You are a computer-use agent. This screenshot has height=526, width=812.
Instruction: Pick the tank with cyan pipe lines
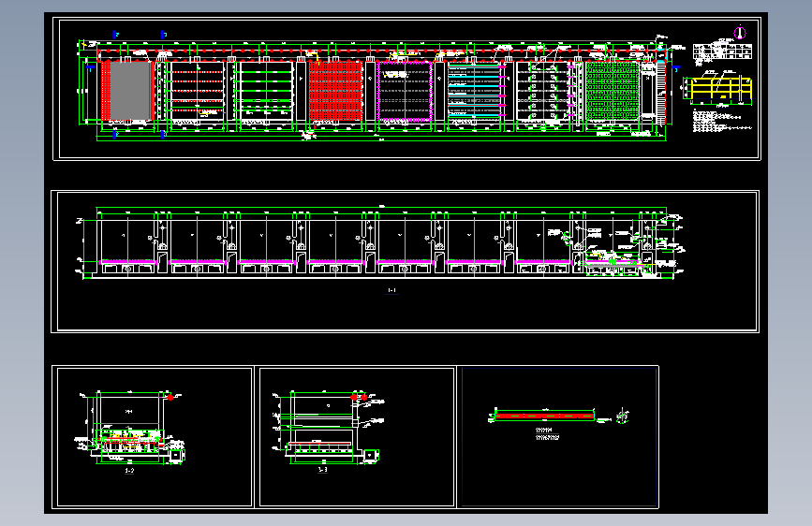pyautogui.click(x=474, y=91)
